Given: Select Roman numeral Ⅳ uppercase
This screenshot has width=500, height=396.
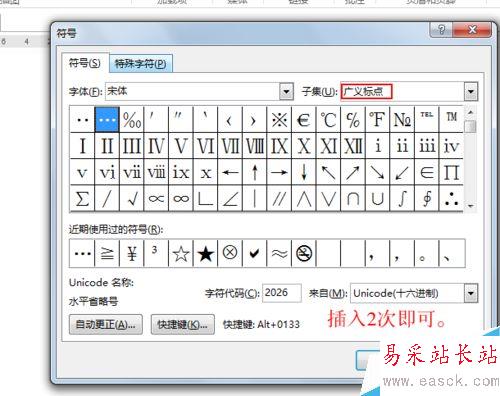Looking at the screenshot, I should tap(156, 146).
